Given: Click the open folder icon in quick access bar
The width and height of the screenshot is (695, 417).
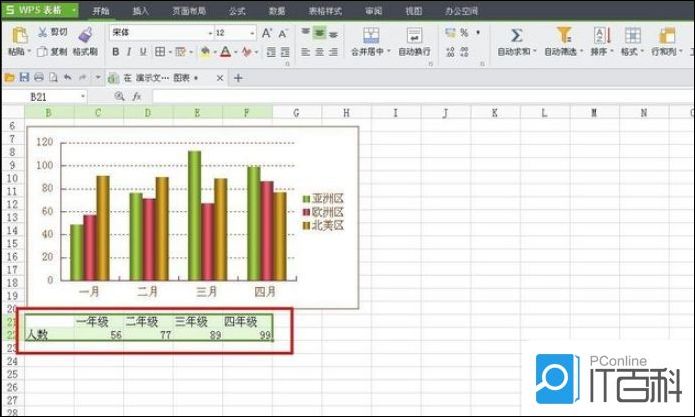Looking at the screenshot, I should [9, 78].
